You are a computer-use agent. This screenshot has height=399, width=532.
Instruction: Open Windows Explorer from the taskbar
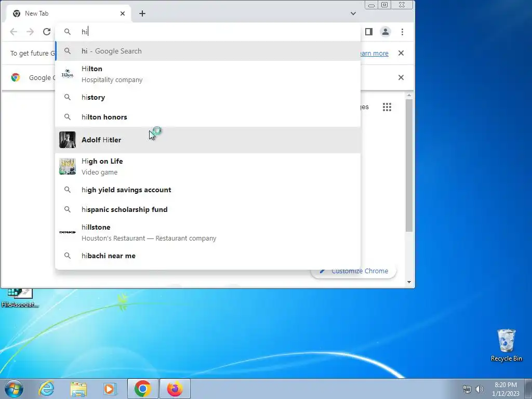[78, 389]
